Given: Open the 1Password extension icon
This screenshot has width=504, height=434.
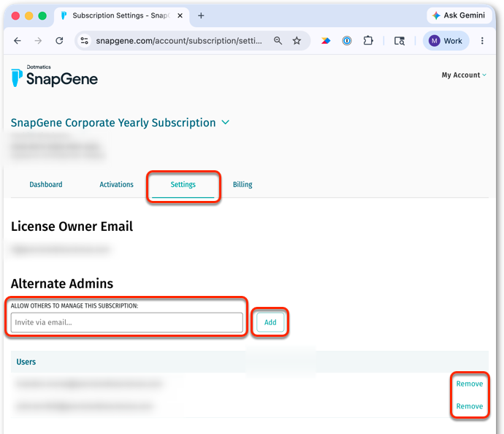Looking at the screenshot, I should (x=347, y=41).
